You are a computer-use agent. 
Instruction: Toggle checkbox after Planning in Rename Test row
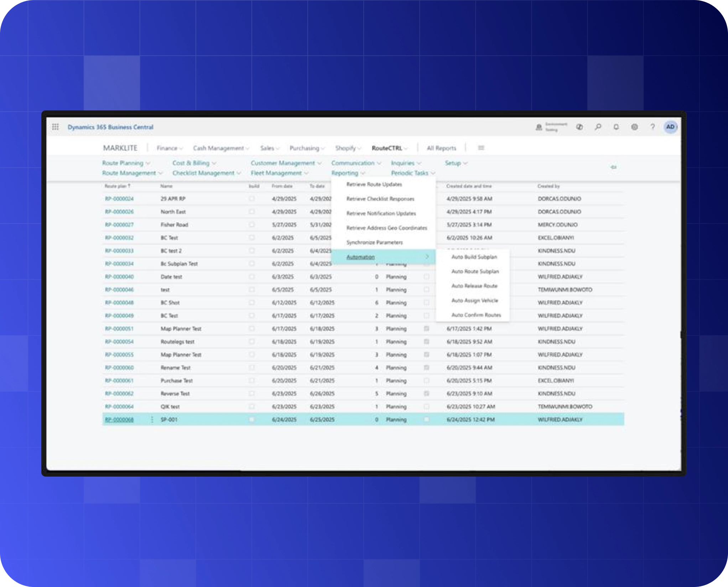point(426,368)
